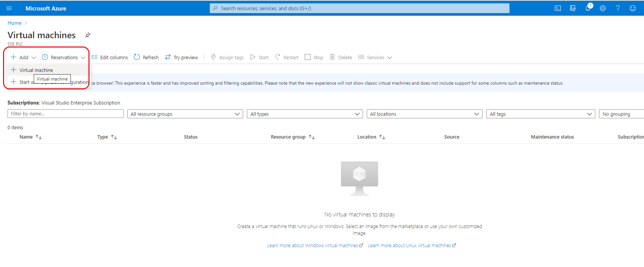The width and height of the screenshot is (644, 267).
Task: Open the feedback smiley icon
Action: pos(633,8)
